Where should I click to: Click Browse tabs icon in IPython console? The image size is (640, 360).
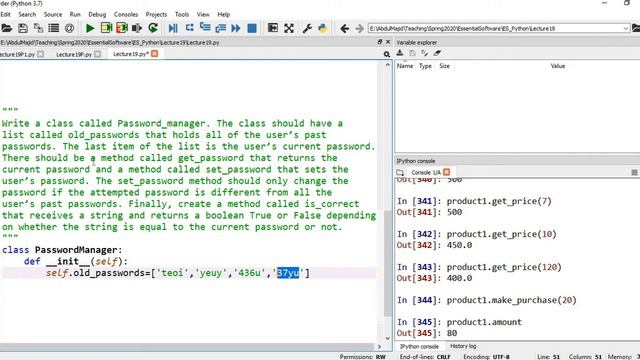point(400,172)
